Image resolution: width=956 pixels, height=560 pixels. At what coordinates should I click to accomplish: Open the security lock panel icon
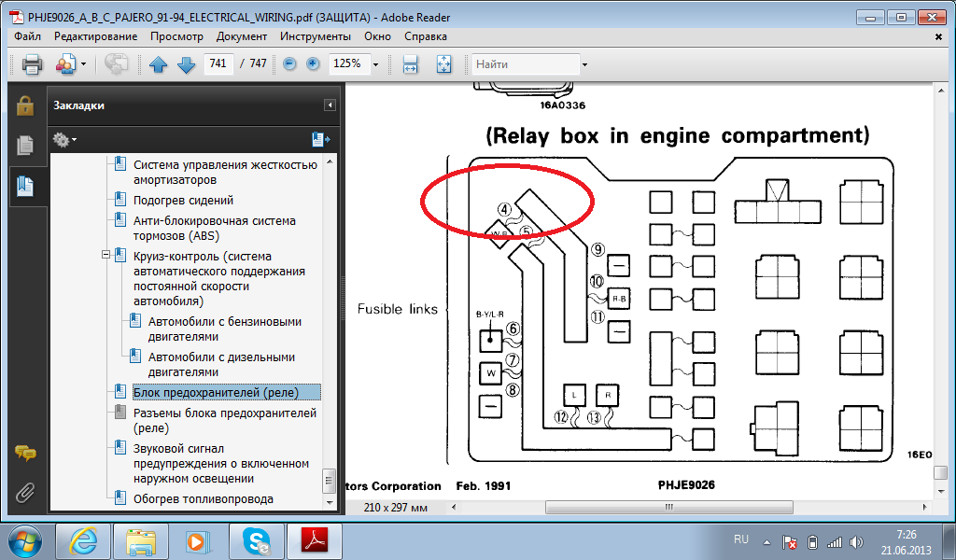coord(25,104)
